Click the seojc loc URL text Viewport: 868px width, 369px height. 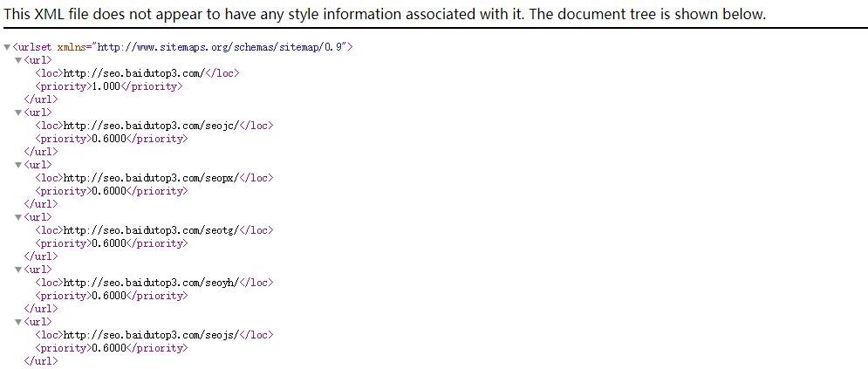[151, 126]
